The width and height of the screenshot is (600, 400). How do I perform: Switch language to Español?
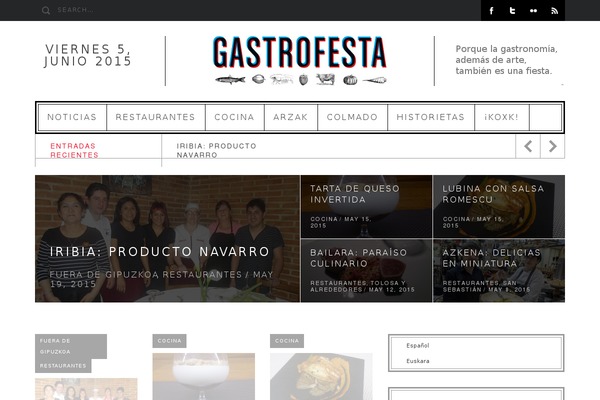click(417, 345)
